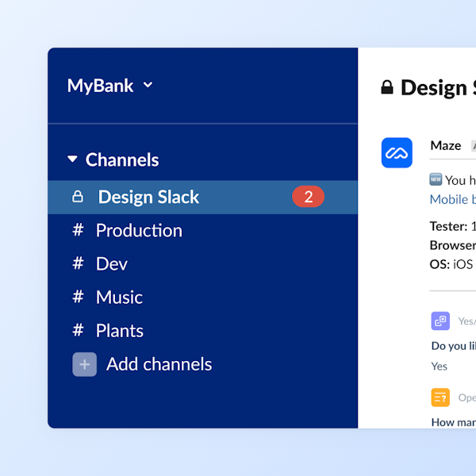
Task: Click the lock icon in the channel header
Action: [387, 87]
